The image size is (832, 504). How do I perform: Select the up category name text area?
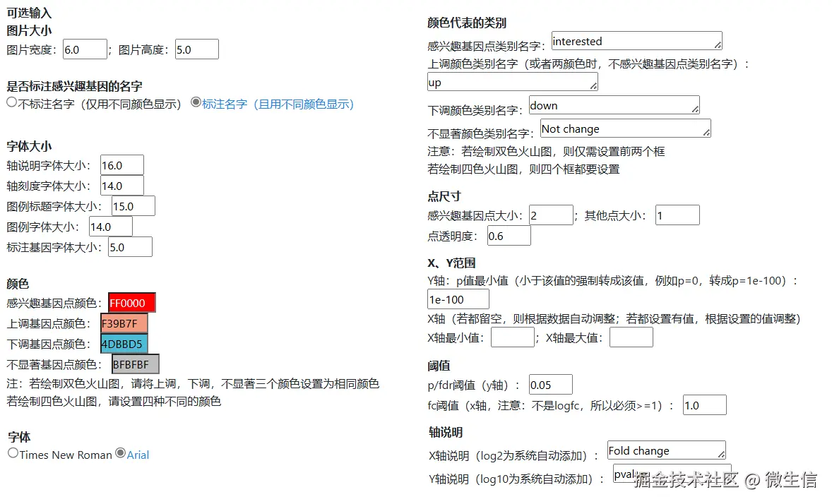tap(511, 81)
